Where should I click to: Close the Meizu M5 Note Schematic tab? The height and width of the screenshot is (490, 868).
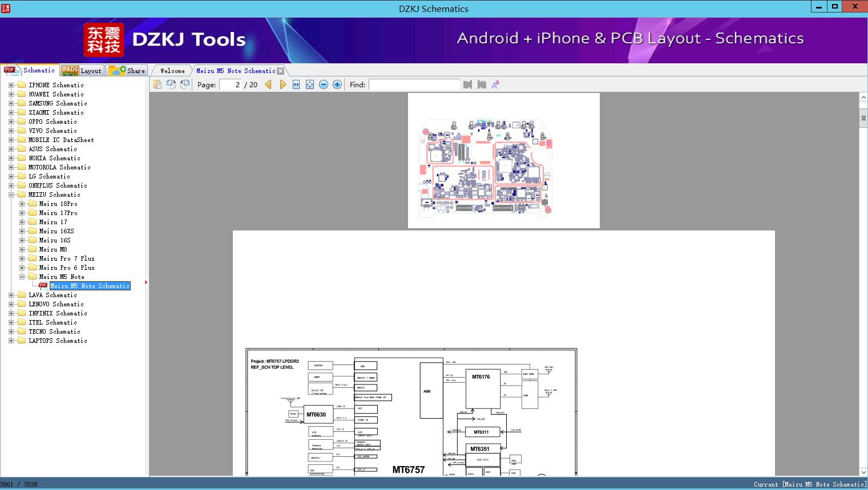280,71
